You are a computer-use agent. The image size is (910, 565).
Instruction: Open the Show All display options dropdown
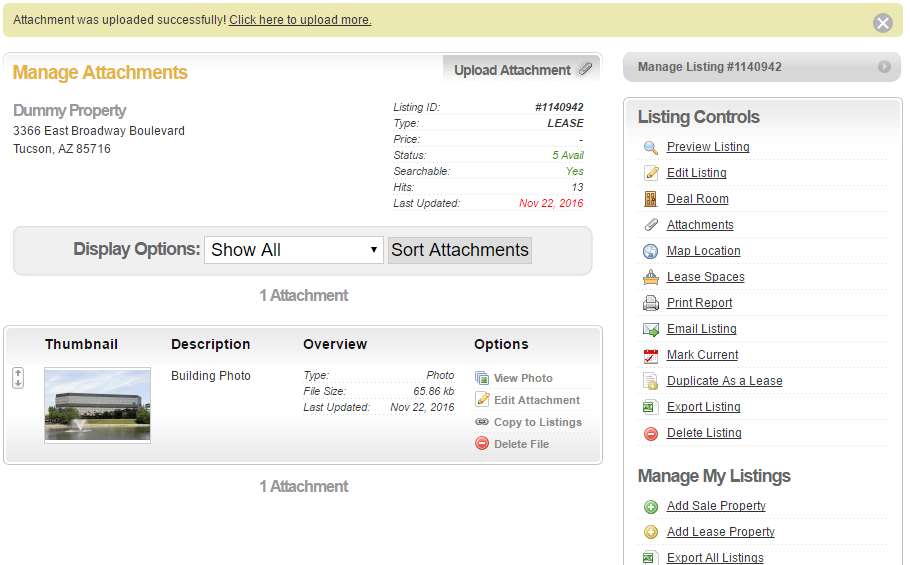[x=294, y=250]
